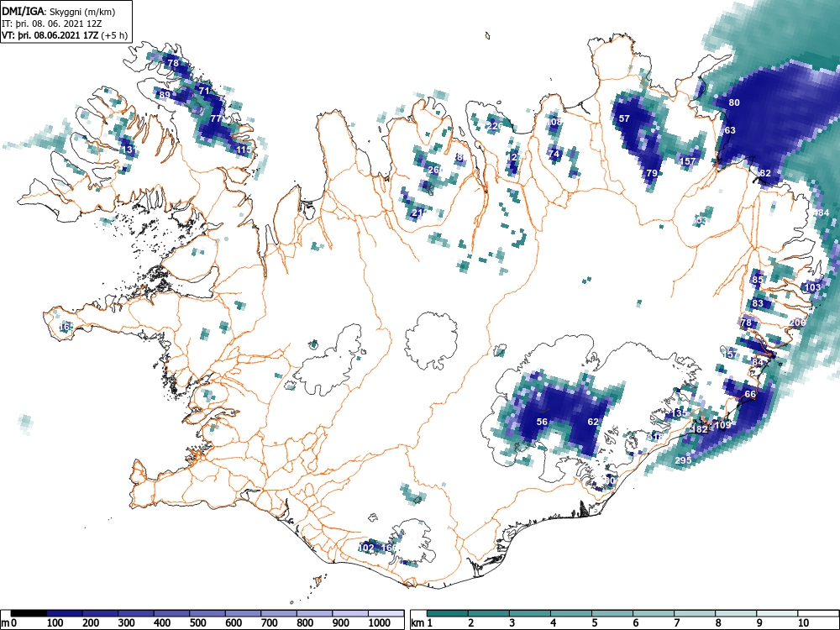Viewport: 840px width, 630px height.
Task: Click the visibility value 108 on the map
Action: pyautogui.click(x=554, y=122)
